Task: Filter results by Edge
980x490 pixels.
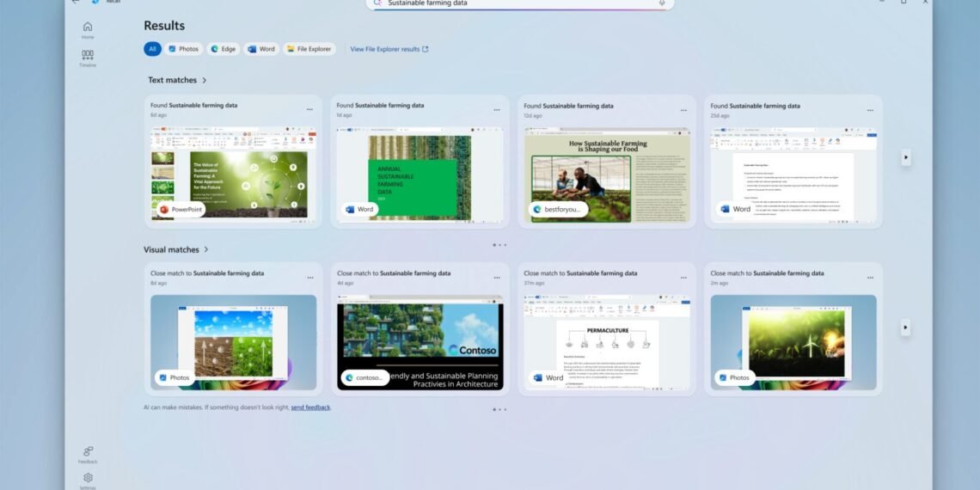Action: [224, 49]
